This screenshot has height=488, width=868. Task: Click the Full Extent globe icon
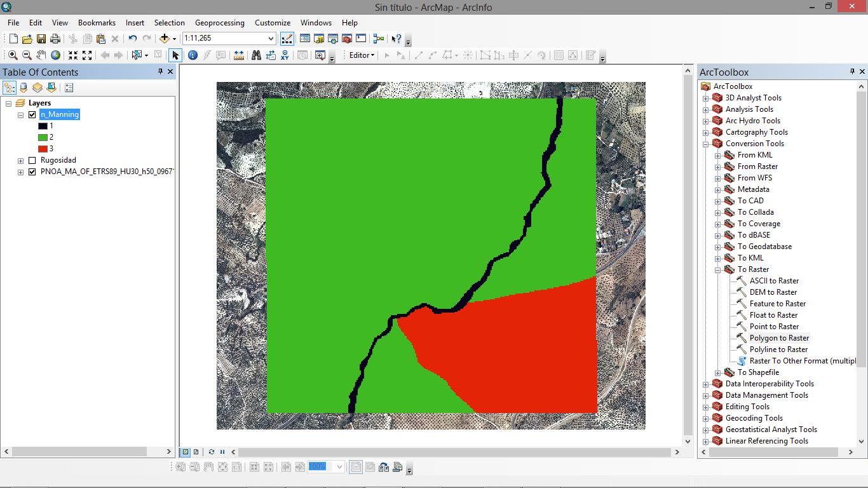[56, 55]
